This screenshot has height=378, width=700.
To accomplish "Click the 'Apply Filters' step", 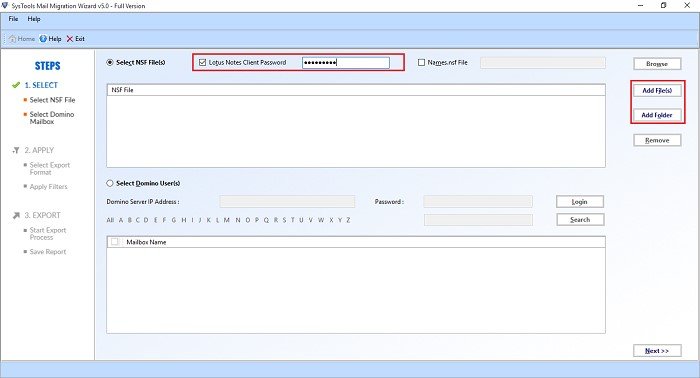I will [48, 187].
